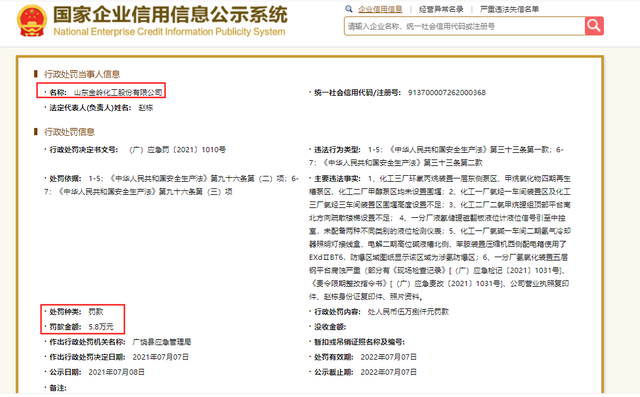This screenshot has width=640, height=397.
Task: Click the 备注 label
Action: pos(58,388)
